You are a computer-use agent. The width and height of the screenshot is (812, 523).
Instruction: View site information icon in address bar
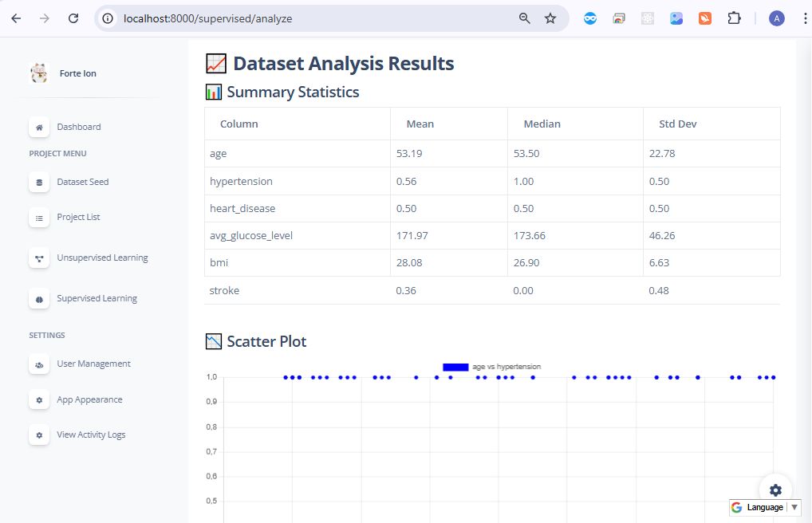click(108, 18)
